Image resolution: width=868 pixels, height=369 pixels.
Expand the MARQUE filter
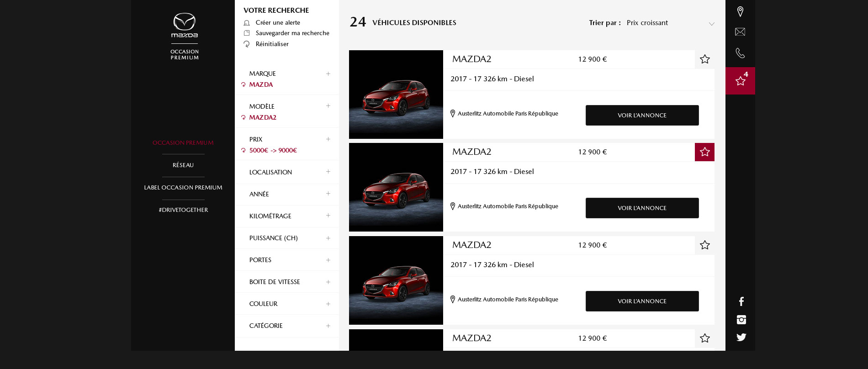click(328, 74)
